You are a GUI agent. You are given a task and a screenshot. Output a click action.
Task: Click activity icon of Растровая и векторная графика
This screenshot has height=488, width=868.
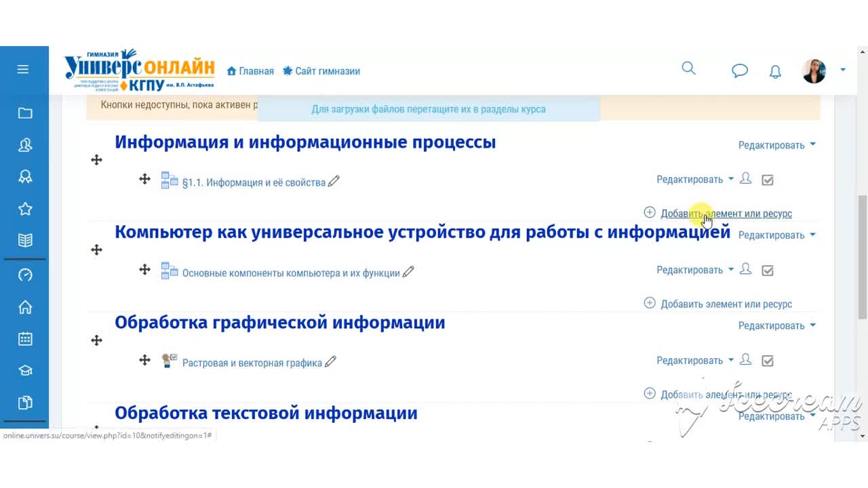pos(170,361)
